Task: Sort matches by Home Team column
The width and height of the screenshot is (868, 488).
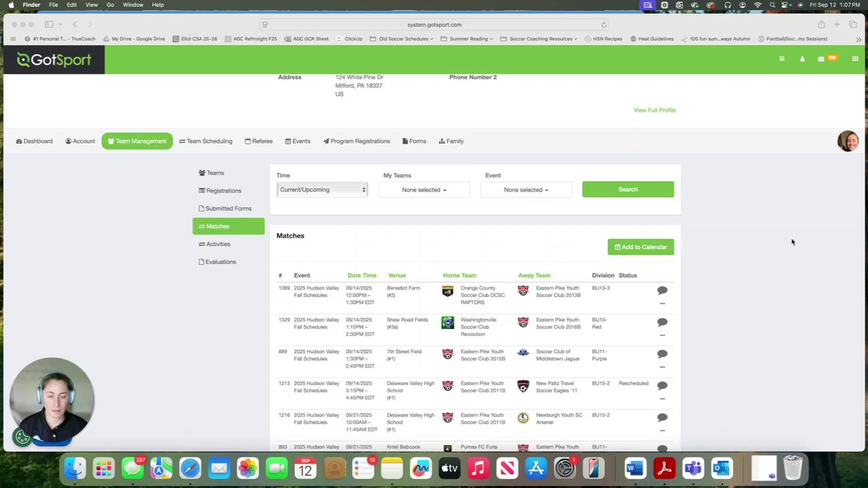Action: pos(459,275)
